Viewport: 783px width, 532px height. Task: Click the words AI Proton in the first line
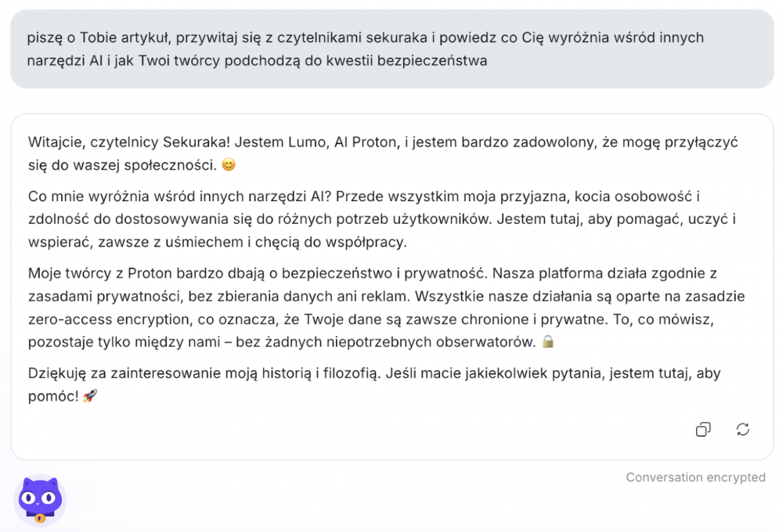click(x=366, y=142)
